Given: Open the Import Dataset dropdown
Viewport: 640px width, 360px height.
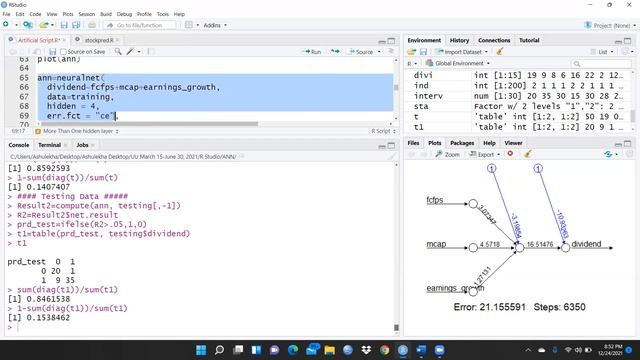Looking at the screenshot, I should click(x=461, y=52).
